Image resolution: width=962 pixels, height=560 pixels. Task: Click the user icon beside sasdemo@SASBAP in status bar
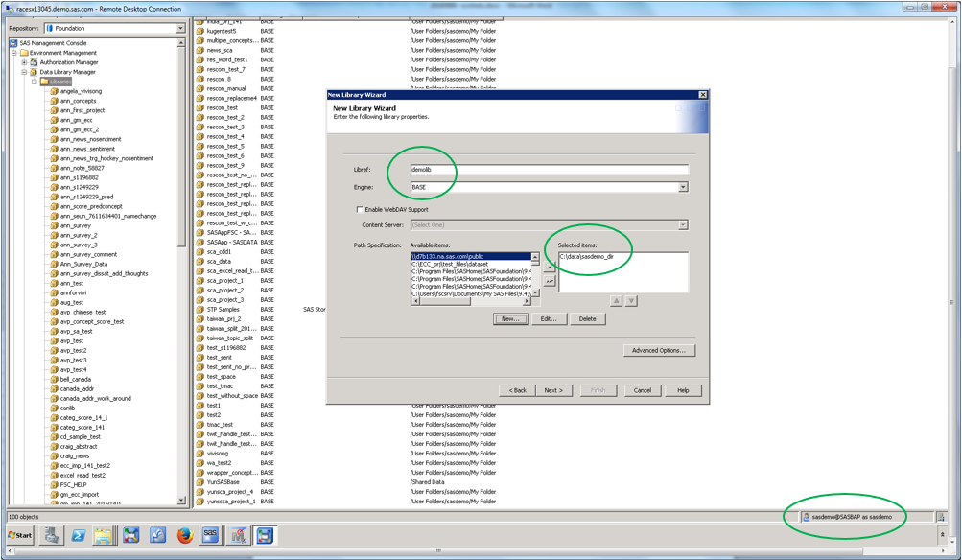click(807, 517)
